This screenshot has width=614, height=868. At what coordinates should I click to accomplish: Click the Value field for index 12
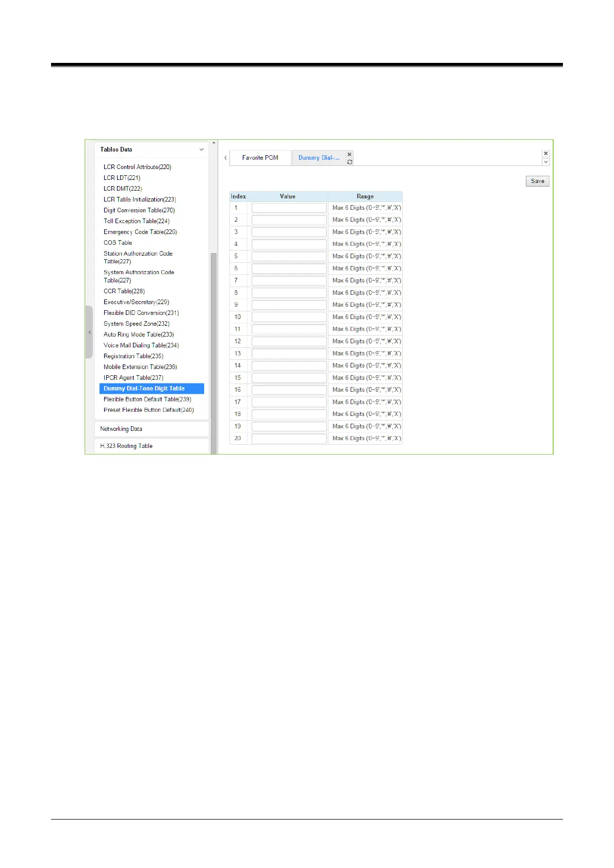[289, 341]
